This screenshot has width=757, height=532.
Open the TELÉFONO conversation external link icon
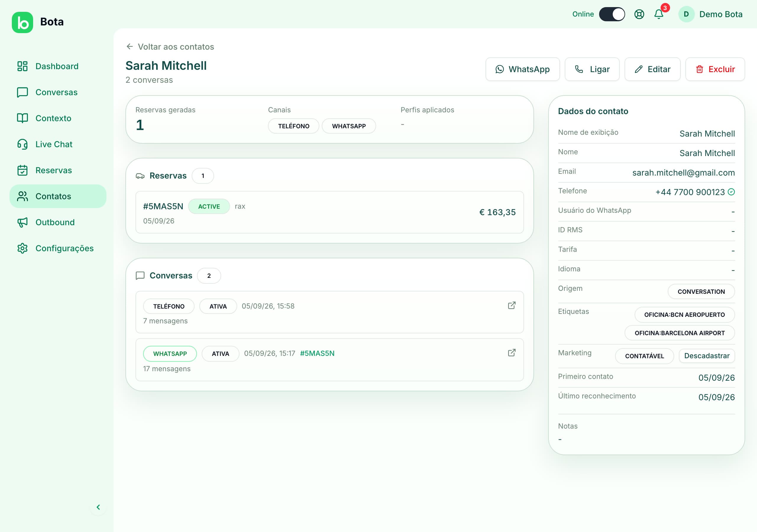pos(512,306)
